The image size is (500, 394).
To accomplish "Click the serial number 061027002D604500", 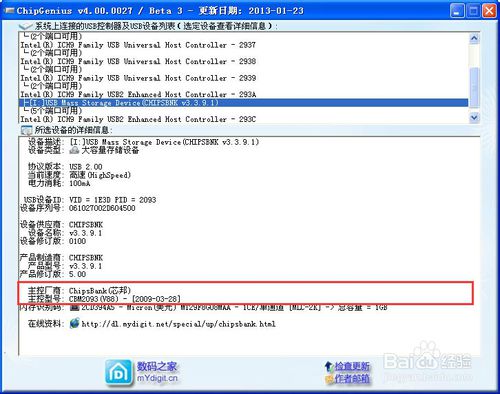I will (x=102, y=208).
